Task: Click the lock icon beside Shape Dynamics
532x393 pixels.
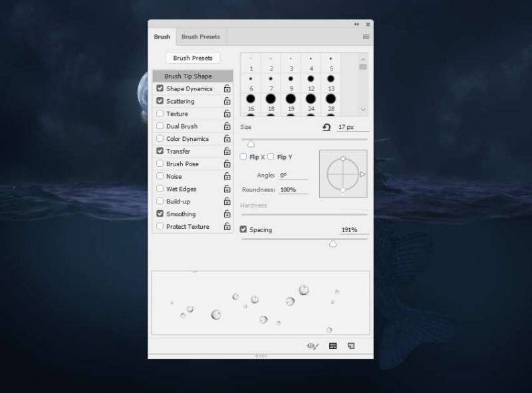Action: pos(227,88)
